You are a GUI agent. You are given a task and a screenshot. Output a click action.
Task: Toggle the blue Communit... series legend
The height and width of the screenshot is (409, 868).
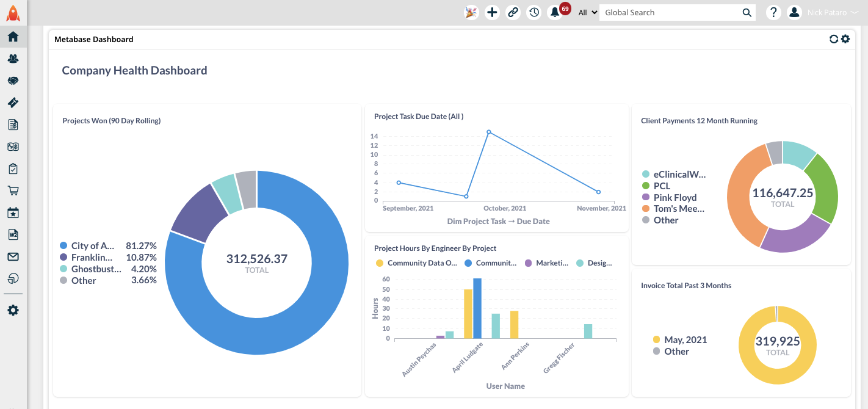pos(490,263)
